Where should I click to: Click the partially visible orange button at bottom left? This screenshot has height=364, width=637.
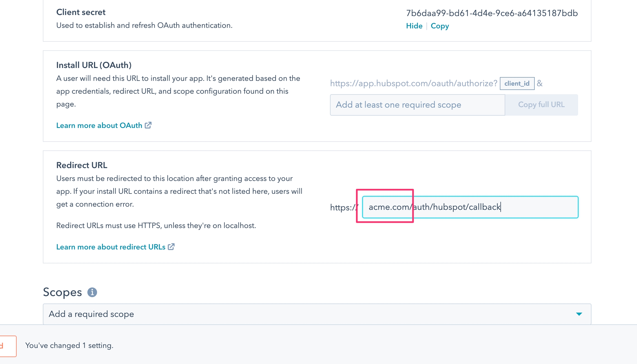8,346
